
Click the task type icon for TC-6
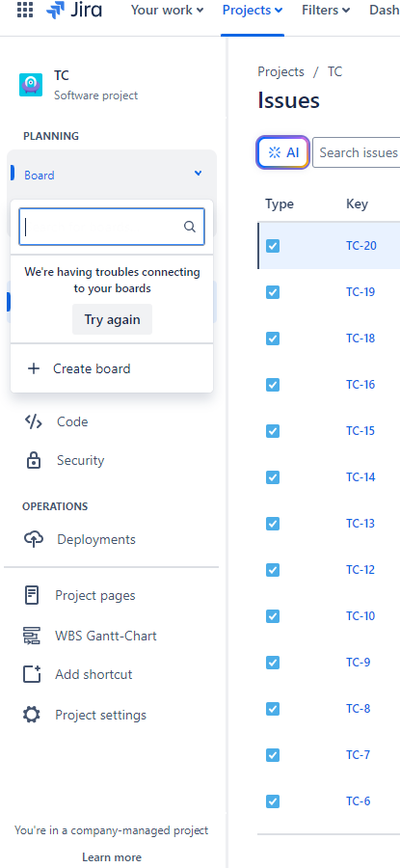tap(273, 801)
